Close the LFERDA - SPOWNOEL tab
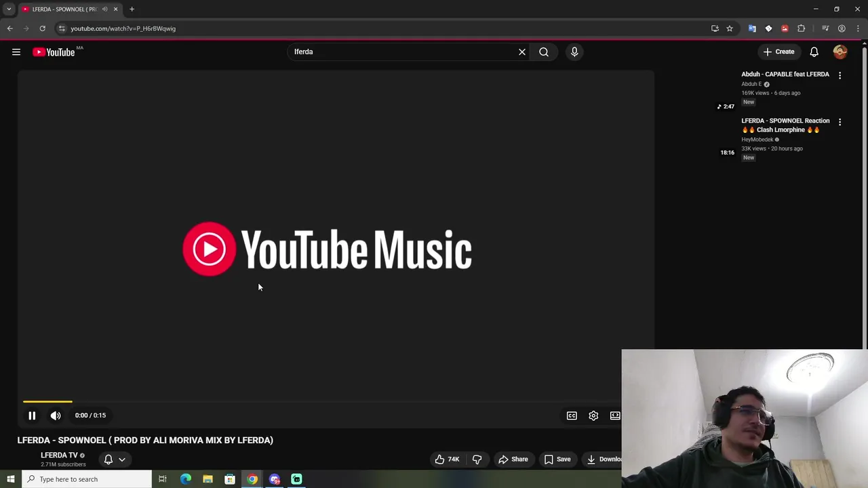This screenshot has height=488, width=868. click(x=115, y=9)
